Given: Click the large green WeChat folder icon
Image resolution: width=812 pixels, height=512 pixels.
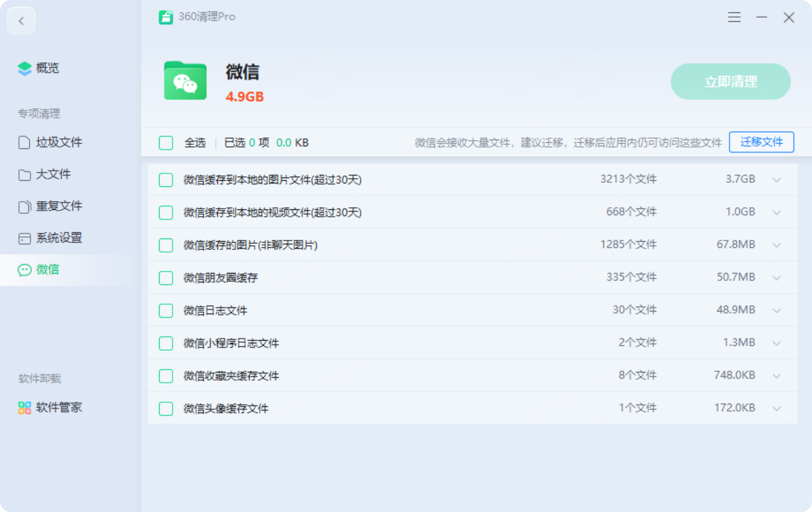Looking at the screenshot, I should pyautogui.click(x=185, y=81).
